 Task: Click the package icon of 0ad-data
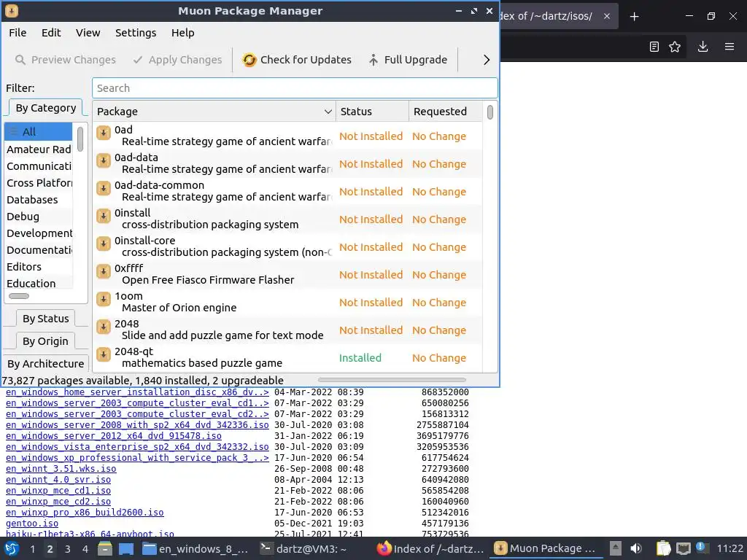pyautogui.click(x=104, y=160)
